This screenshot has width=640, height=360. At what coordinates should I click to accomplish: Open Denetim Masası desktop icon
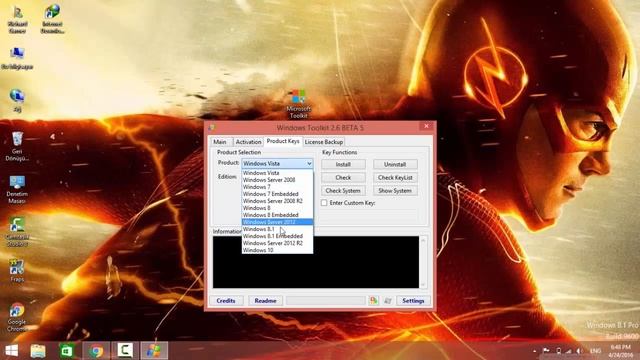tap(17, 189)
